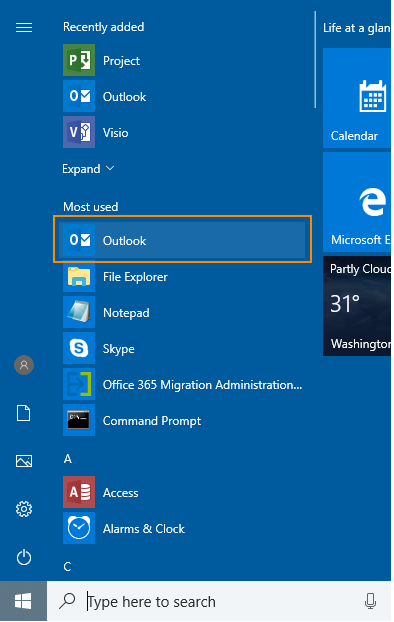Open the user account icon

[x=24, y=365]
